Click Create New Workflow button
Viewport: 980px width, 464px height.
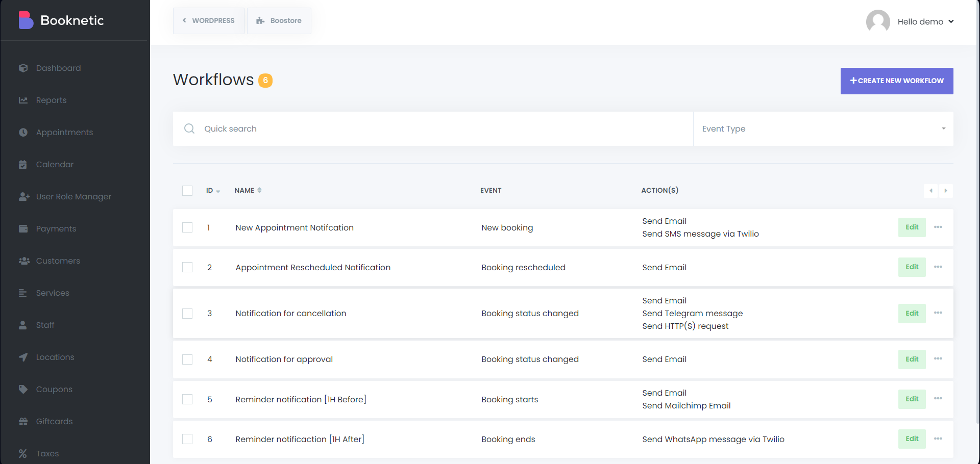(x=897, y=81)
